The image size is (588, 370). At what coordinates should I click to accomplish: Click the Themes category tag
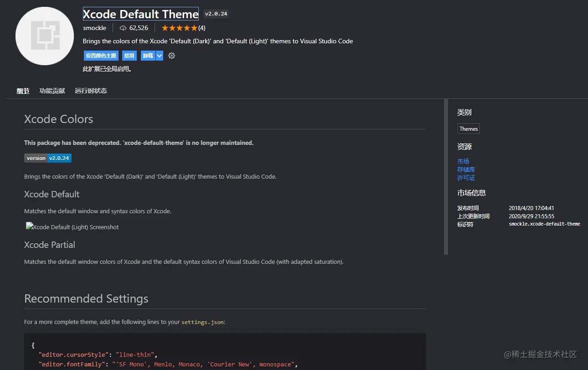pyautogui.click(x=469, y=129)
